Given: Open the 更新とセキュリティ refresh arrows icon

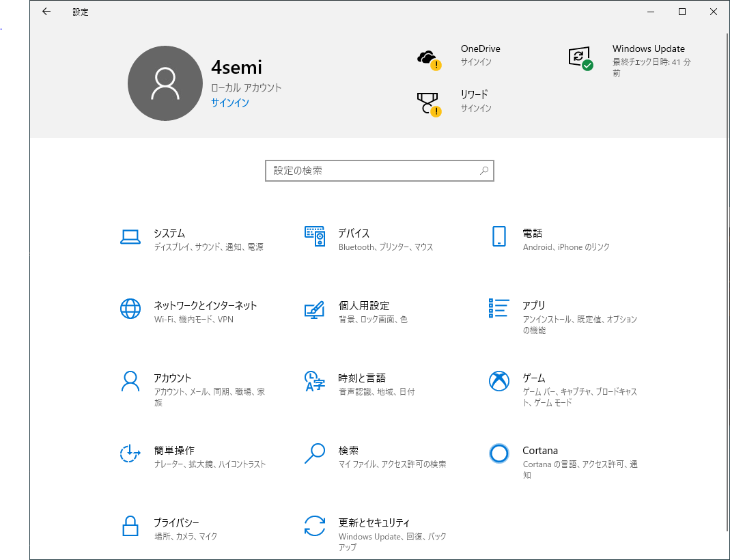Looking at the screenshot, I should (314, 526).
